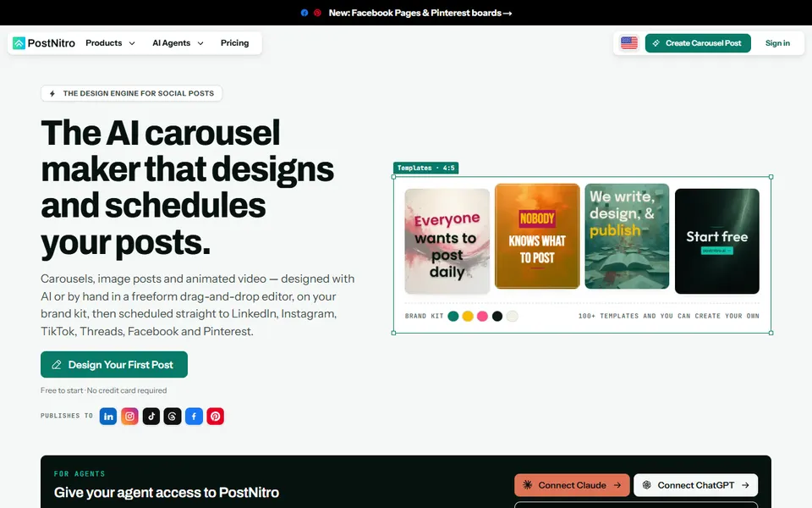Click the Sign in link
The width and height of the screenshot is (812, 508).
pyautogui.click(x=777, y=43)
